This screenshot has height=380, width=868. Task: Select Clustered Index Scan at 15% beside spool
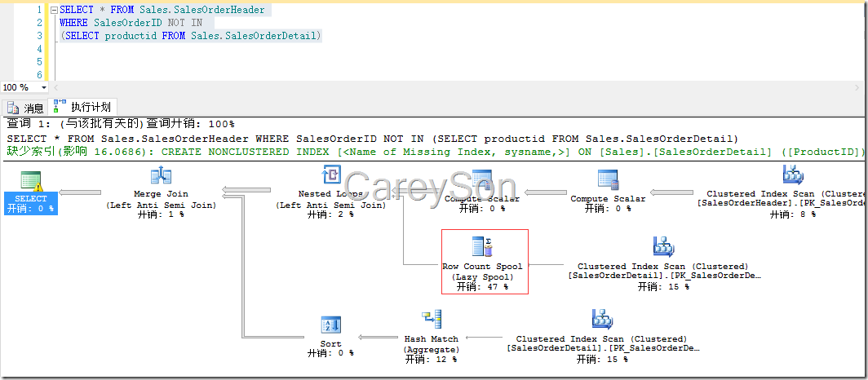click(663, 246)
